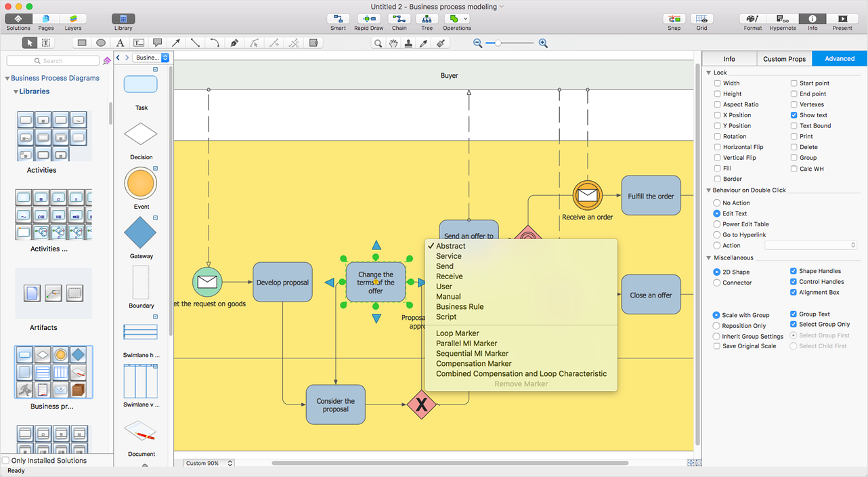Screen dimensions: 868x477
Task: Open the library name dropdown
Action: [x=150, y=58]
